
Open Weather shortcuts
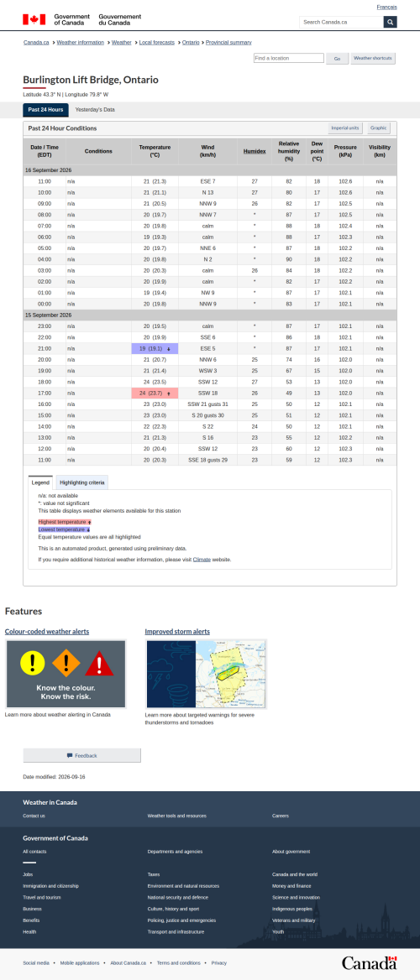pyautogui.click(x=373, y=58)
